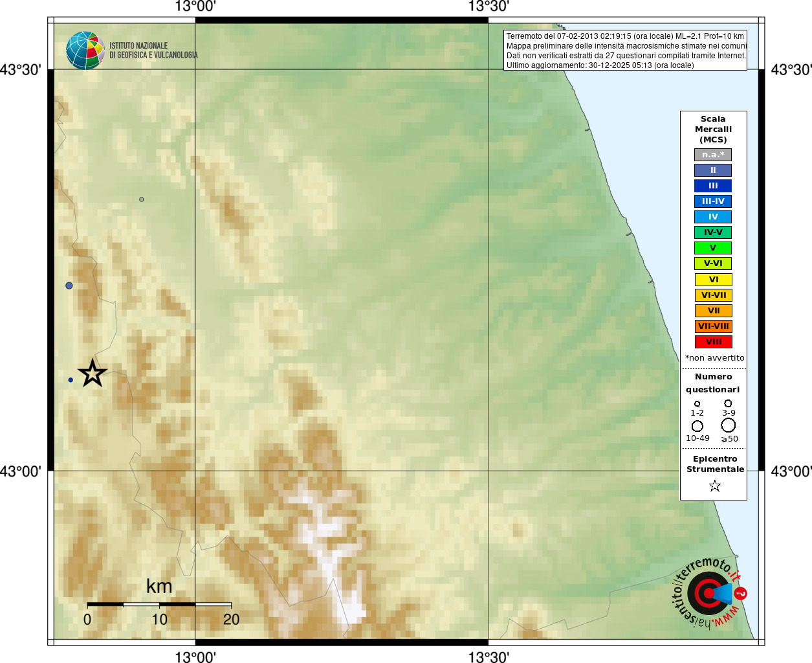Screen dimensions: 812x663
Task: Click the 'km' scale bar label
Action: (x=159, y=586)
